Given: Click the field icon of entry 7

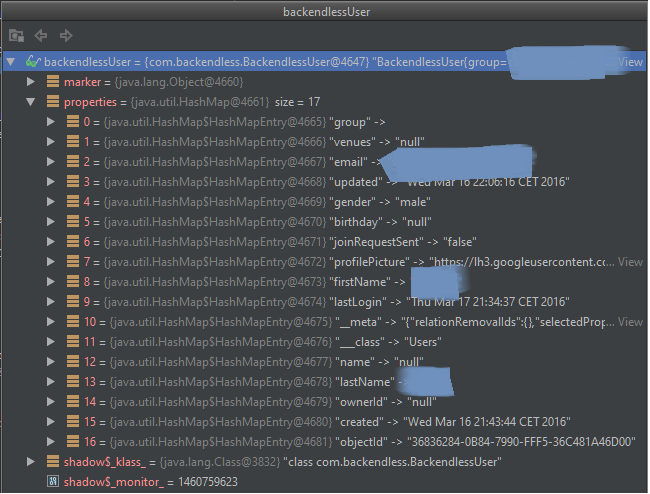Looking at the screenshot, I should click(73, 262).
